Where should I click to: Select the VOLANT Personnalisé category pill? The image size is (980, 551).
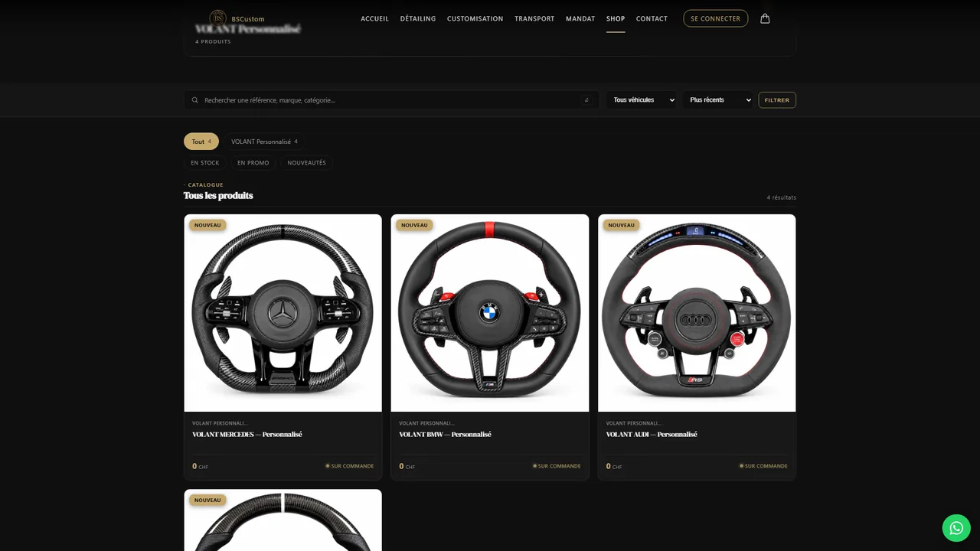pos(264,142)
